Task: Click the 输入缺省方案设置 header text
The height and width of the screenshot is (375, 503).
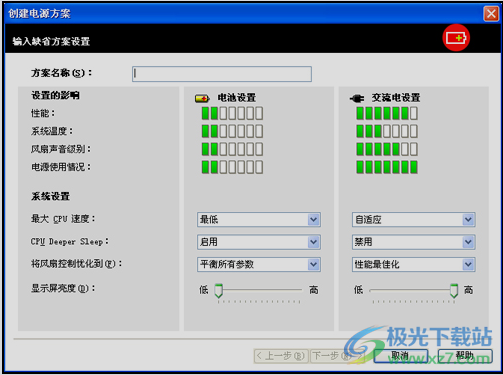Action: [51, 41]
